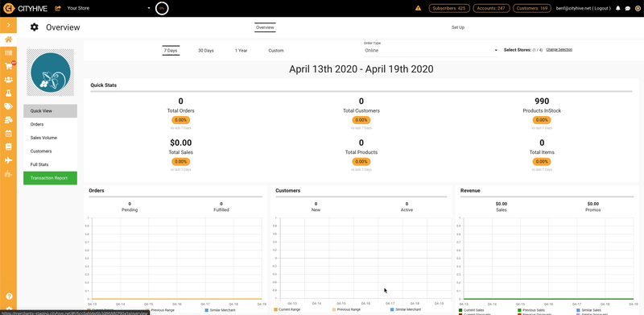Open the tags icon in sidebar
This screenshot has width=644, height=315.
[x=8, y=106]
